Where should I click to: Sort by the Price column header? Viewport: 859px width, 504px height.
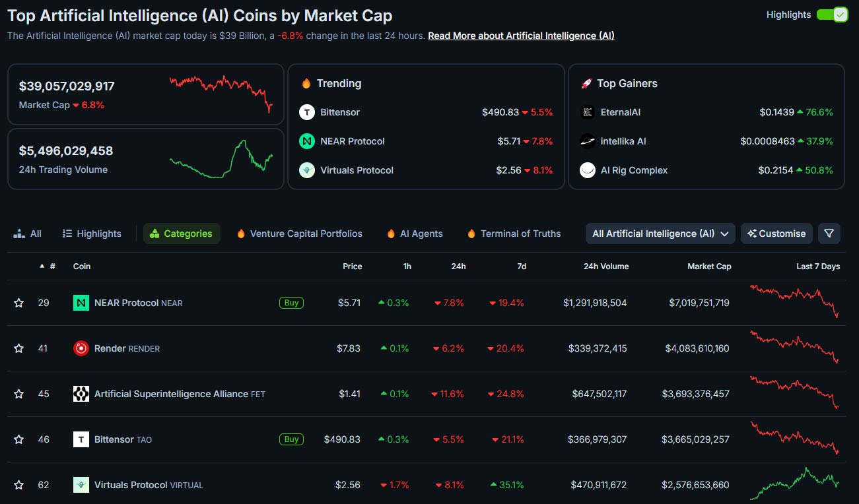pos(353,267)
